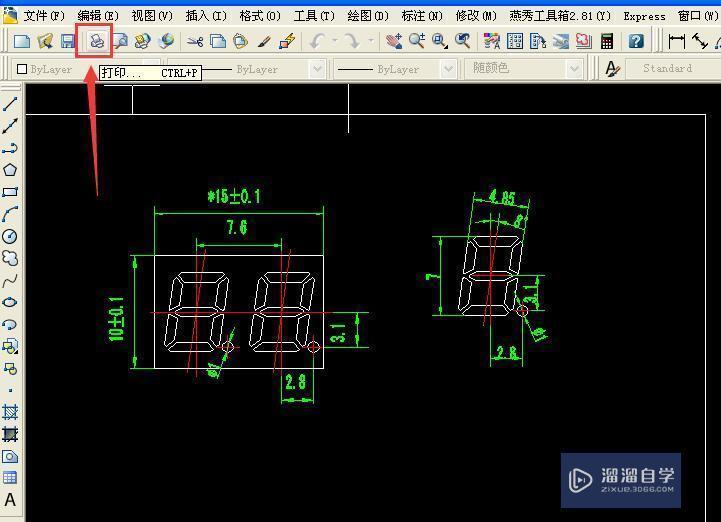Open the 编辑(E) menu

point(97,16)
